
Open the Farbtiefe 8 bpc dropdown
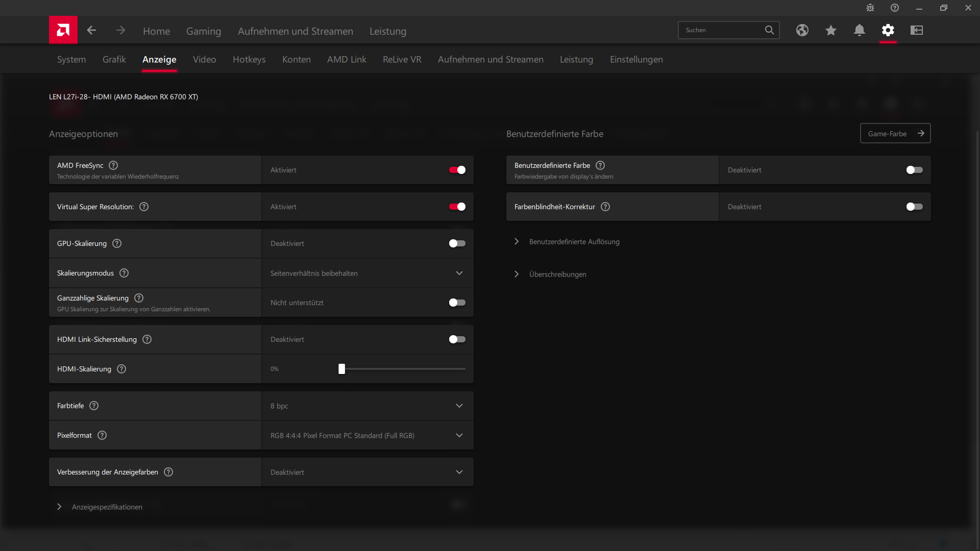point(367,406)
